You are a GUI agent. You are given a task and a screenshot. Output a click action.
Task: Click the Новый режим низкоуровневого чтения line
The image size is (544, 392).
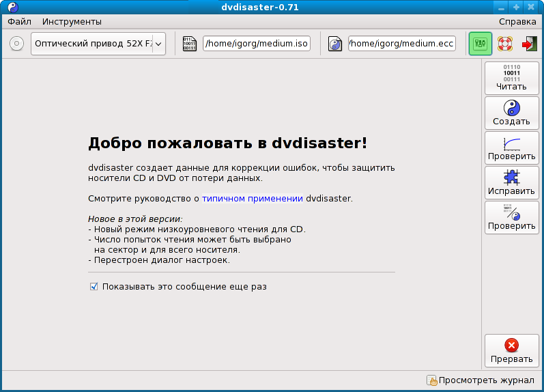pos(197,229)
